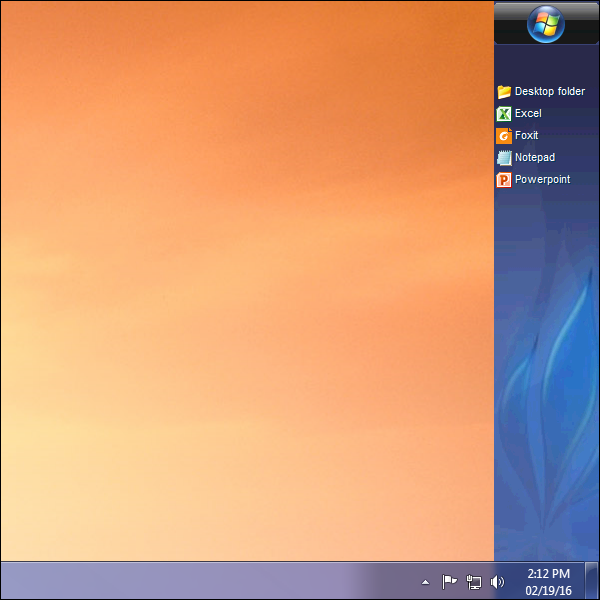This screenshot has height=600, width=600.
Task: Click the Notepad notebook icon
Action: coord(504,158)
